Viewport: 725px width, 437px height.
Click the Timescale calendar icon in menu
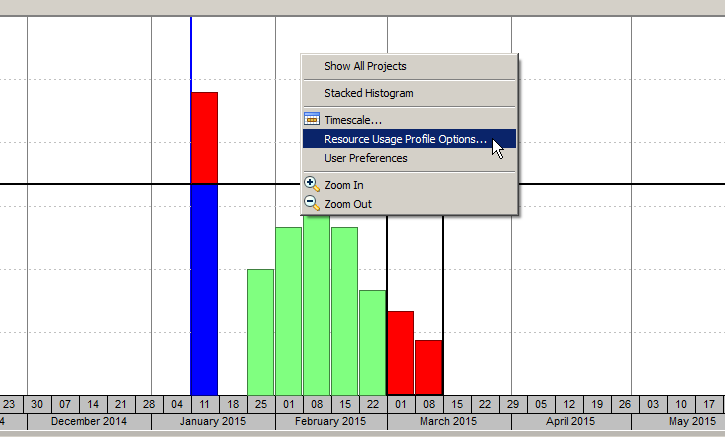[x=312, y=119]
